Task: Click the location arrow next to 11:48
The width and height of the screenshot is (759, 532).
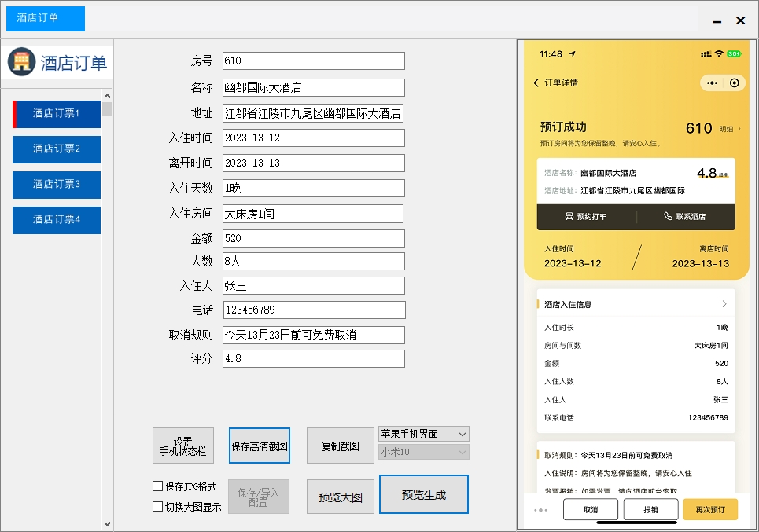Action: tap(573, 55)
